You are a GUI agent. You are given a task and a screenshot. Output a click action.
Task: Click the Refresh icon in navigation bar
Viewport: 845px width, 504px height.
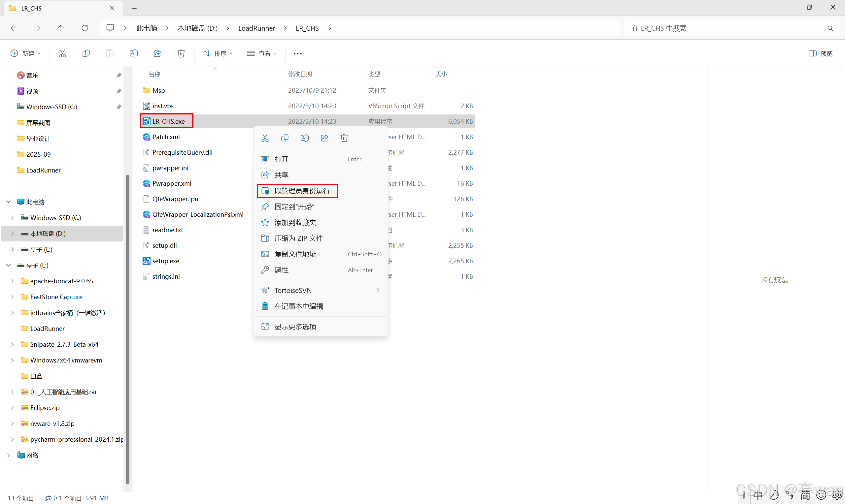click(84, 28)
